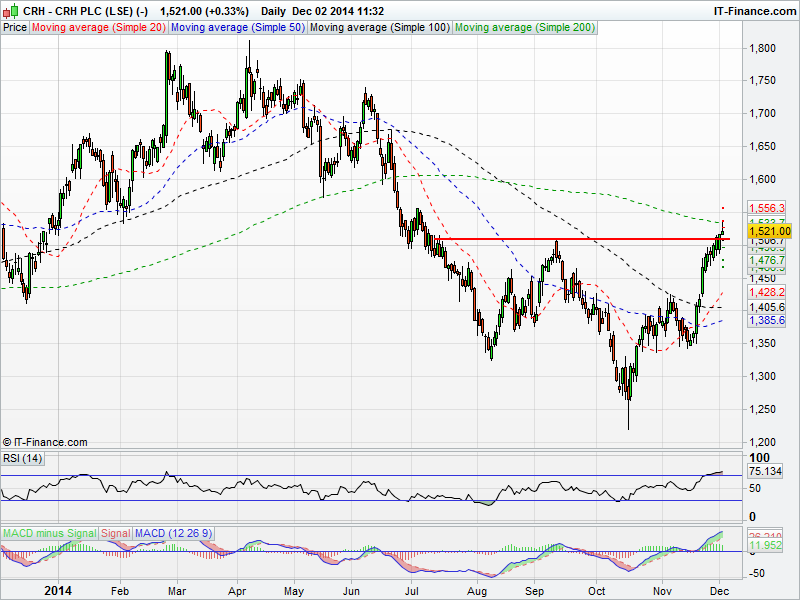The width and height of the screenshot is (800, 600).
Task: Click the MACD minus Signal label
Action: pos(50,533)
